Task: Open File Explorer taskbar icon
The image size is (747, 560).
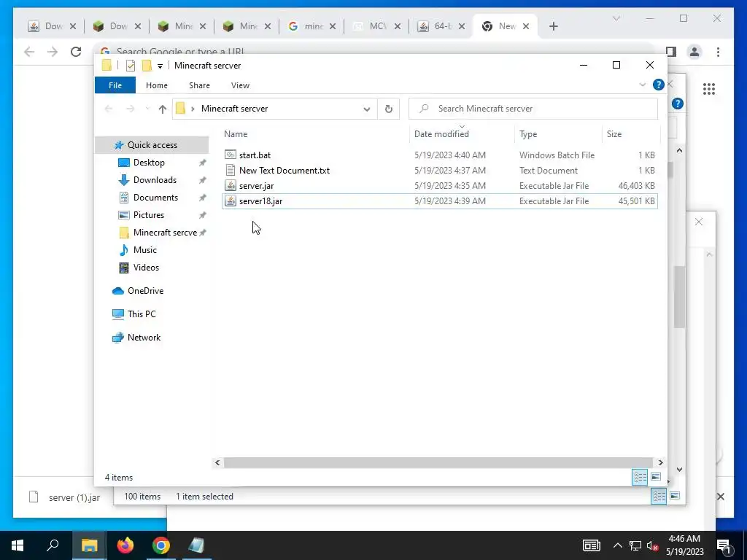Action: (89, 545)
